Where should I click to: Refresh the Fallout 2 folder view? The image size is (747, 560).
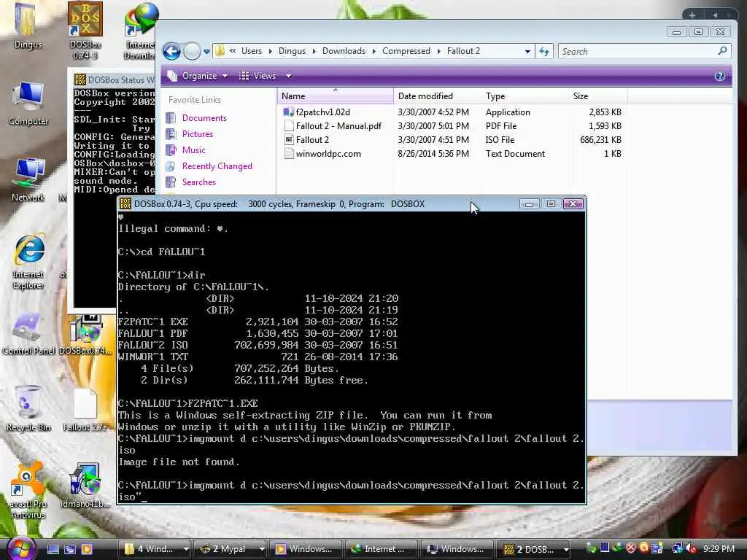pos(544,52)
